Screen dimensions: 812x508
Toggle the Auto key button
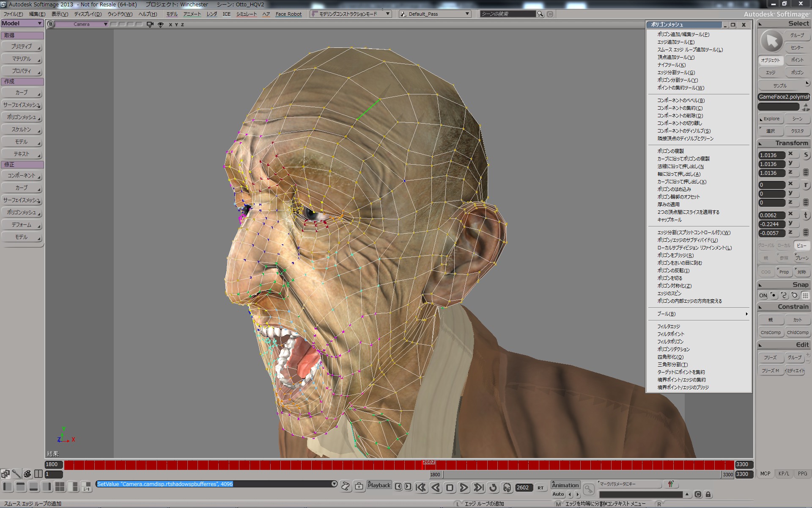558,494
